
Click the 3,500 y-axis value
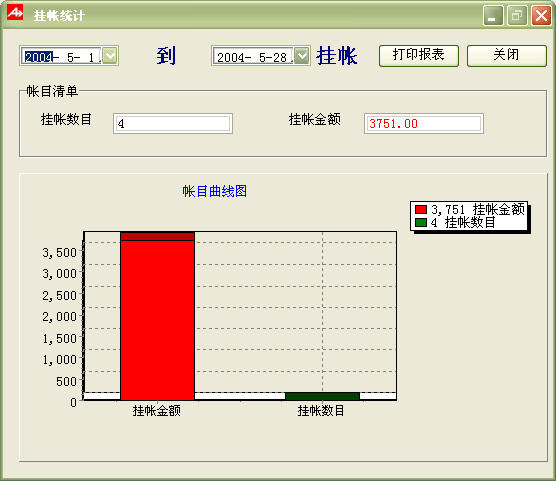coord(59,253)
